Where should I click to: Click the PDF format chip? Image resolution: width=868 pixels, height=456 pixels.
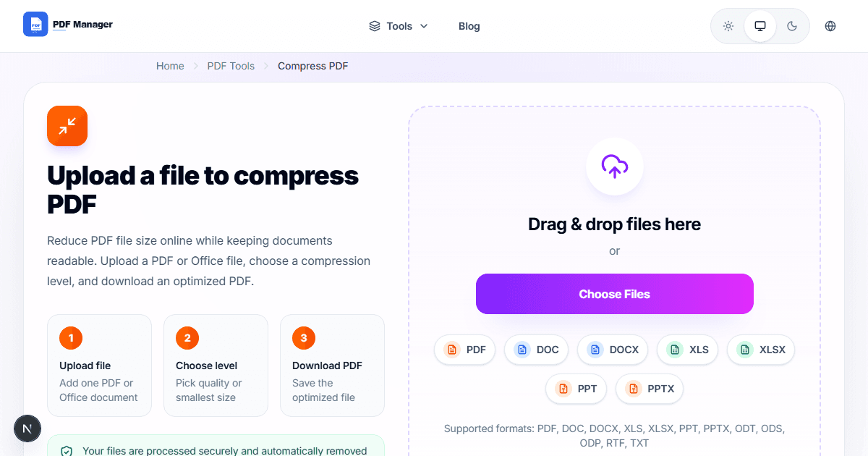[465, 350]
